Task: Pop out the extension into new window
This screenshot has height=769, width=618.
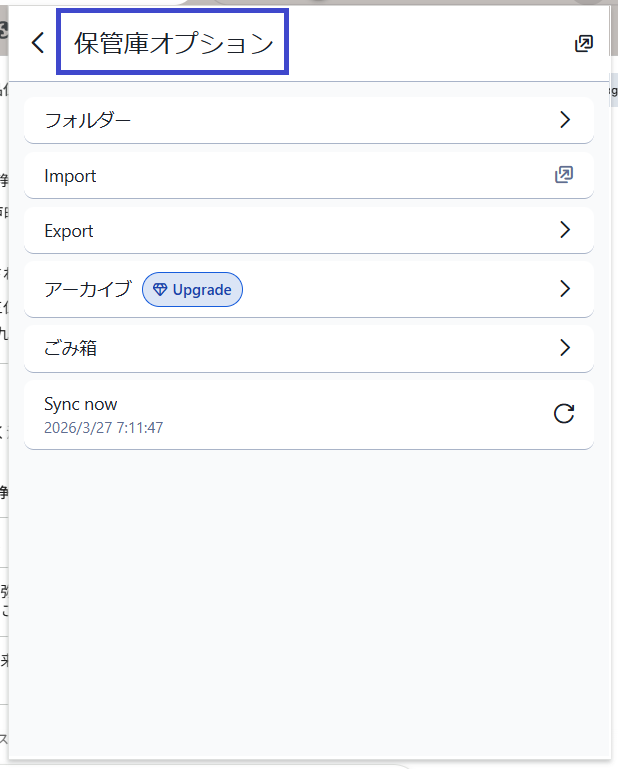Action: click(x=583, y=43)
